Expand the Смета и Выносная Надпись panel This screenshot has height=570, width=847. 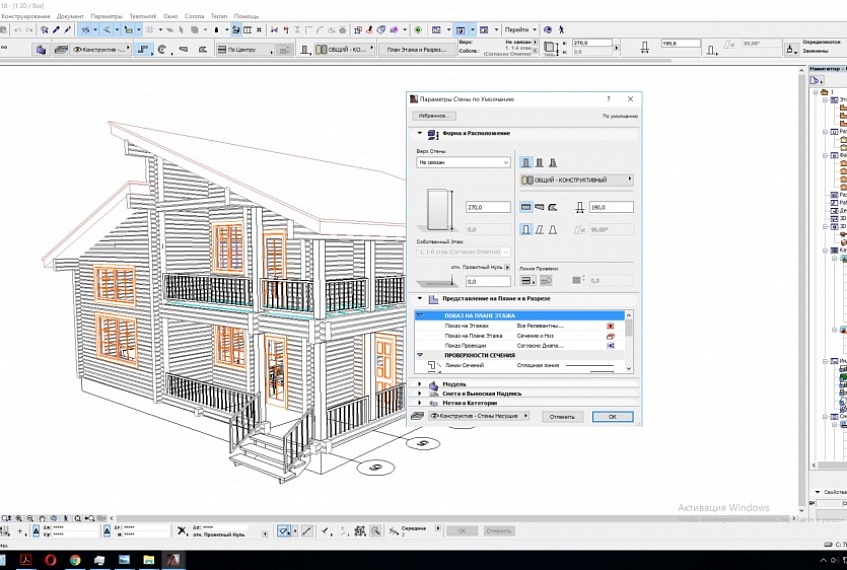click(x=420, y=393)
